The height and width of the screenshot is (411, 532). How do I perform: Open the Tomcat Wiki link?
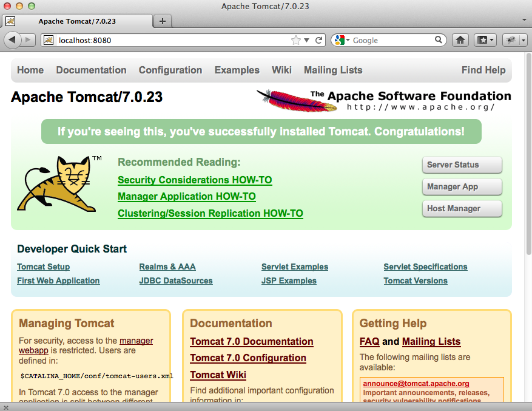[218, 375]
